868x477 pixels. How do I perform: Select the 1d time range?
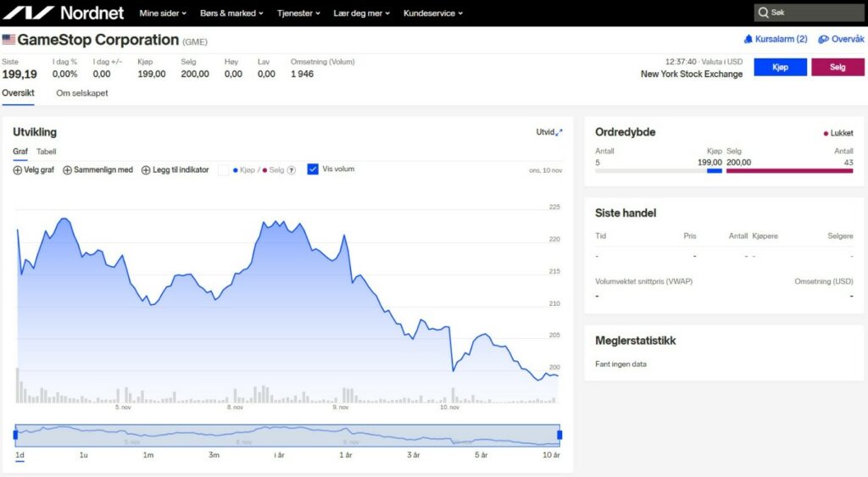point(19,455)
